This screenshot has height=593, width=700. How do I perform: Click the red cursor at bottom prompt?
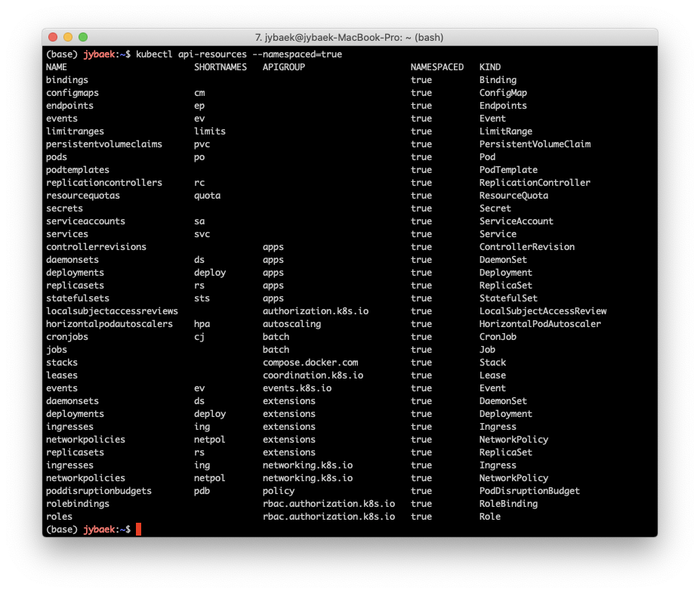click(138, 529)
